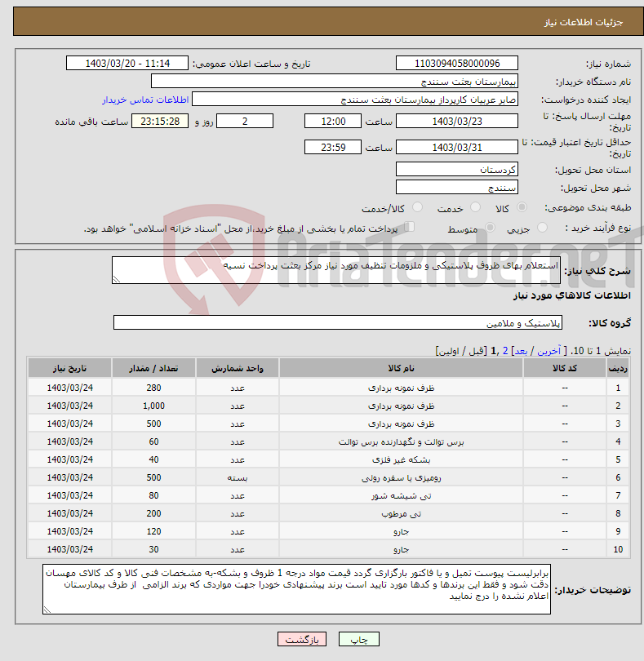This screenshot has width=644, height=661.
Task: Click the کد کالا column header
Action: [565, 368]
